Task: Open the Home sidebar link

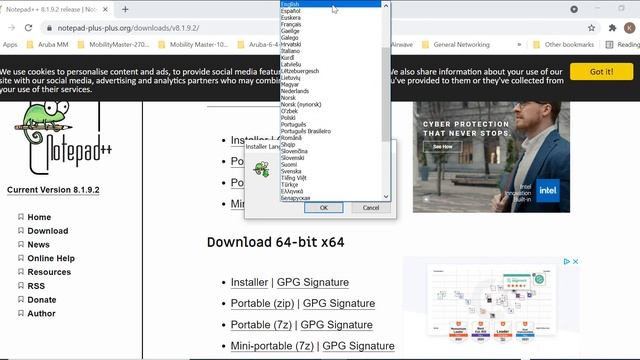Action: coord(39,217)
